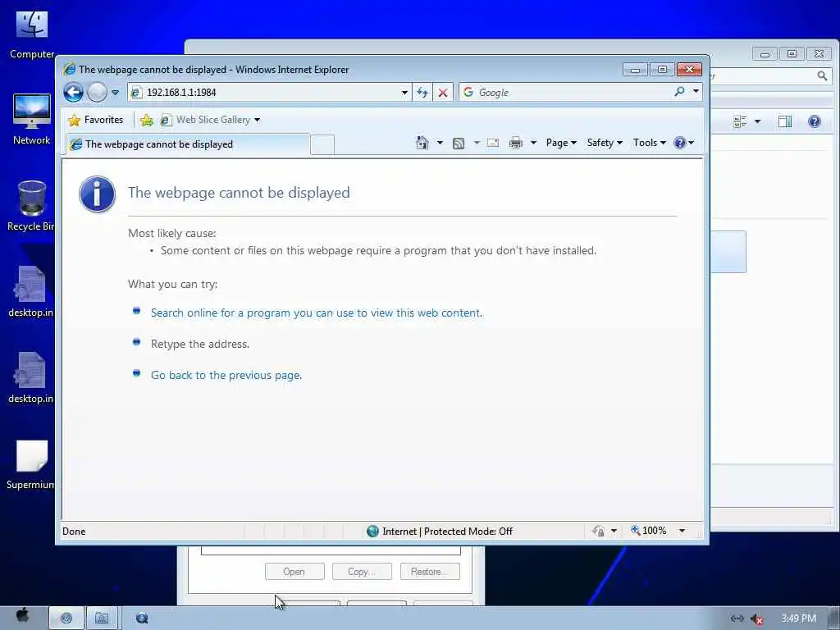Open the Tools menu
Image resolution: width=840 pixels, height=630 pixels.
[x=650, y=143]
